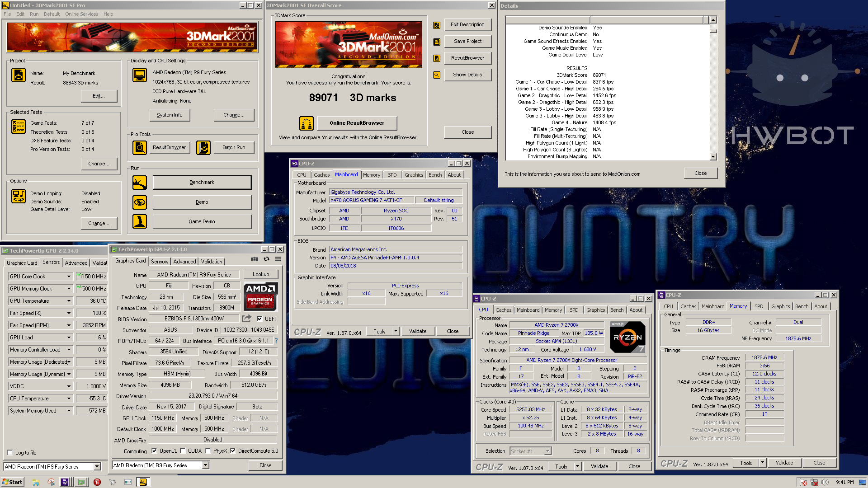Click the Selected Tests checklist icon

point(19,127)
